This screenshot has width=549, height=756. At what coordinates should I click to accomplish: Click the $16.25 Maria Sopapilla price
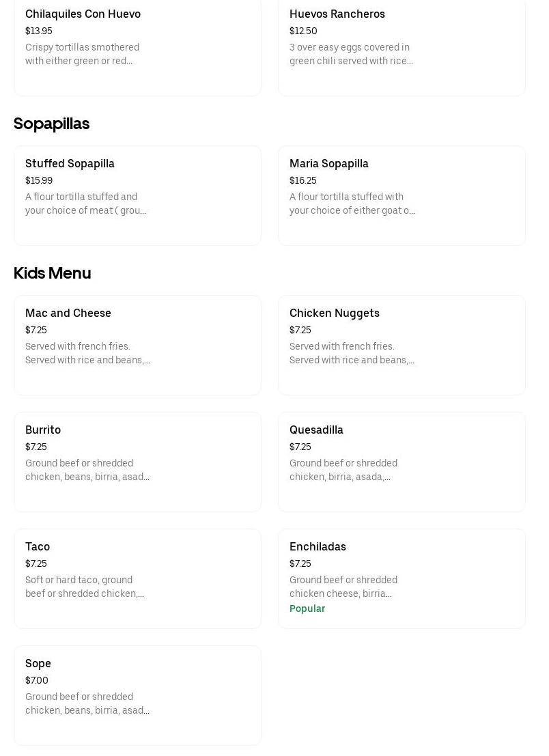coord(302,181)
